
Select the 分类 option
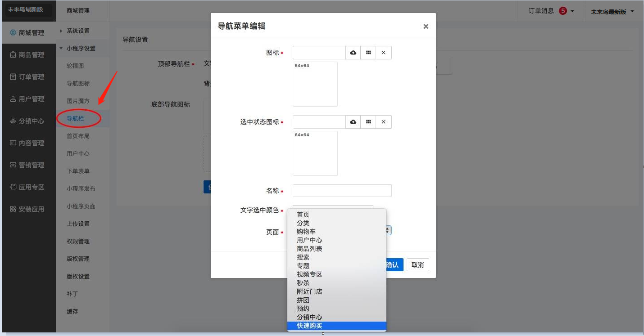click(x=337, y=223)
